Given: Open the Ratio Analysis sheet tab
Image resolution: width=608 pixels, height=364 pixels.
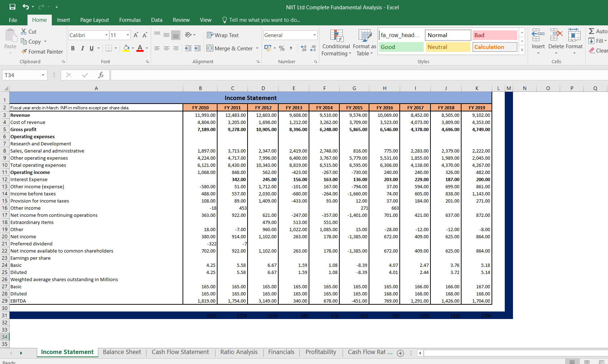Looking at the screenshot, I should [239, 352].
